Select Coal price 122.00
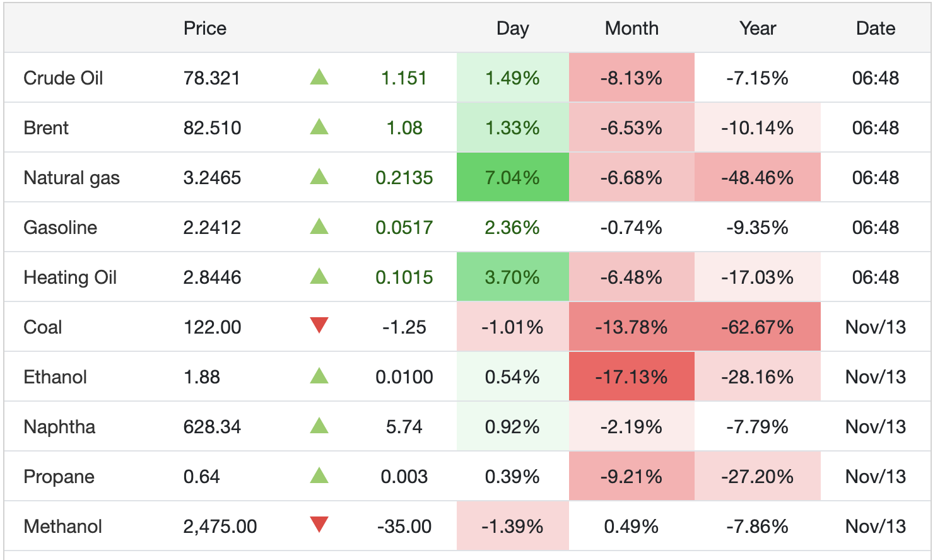Screen dimensions: 940x560 tap(212, 327)
